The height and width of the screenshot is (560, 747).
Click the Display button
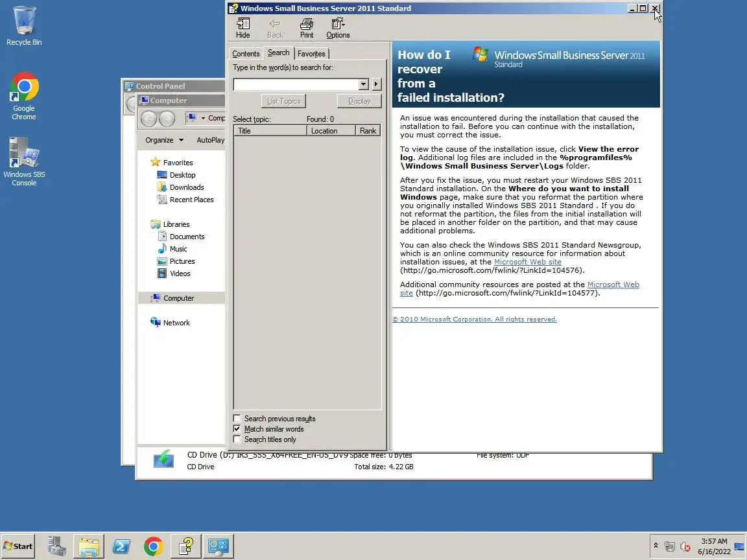pos(359,101)
